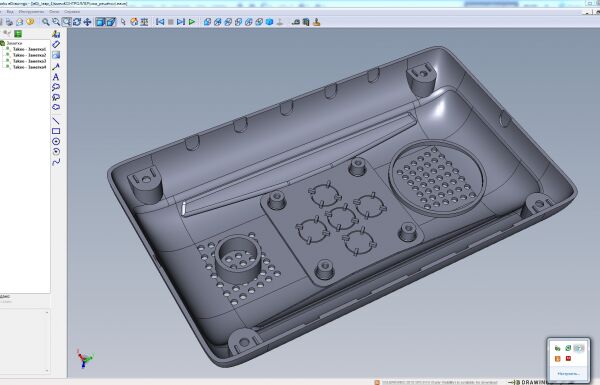
Task: Open the fifth menu bar item
Action: click(72, 12)
